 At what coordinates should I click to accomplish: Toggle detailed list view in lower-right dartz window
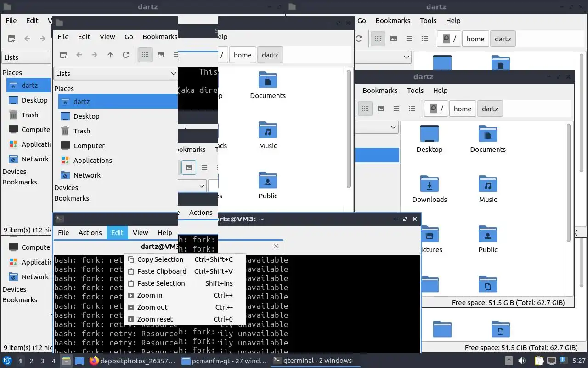412,109
